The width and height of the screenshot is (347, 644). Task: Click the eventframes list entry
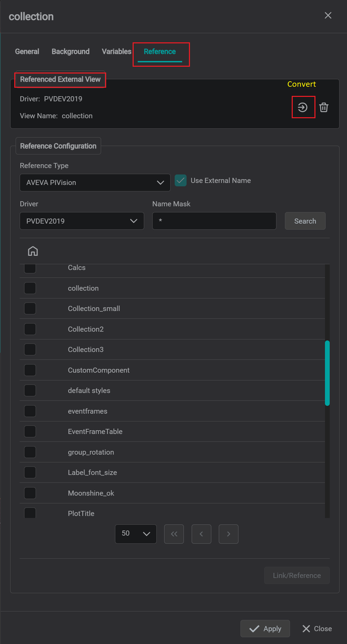(x=88, y=411)
